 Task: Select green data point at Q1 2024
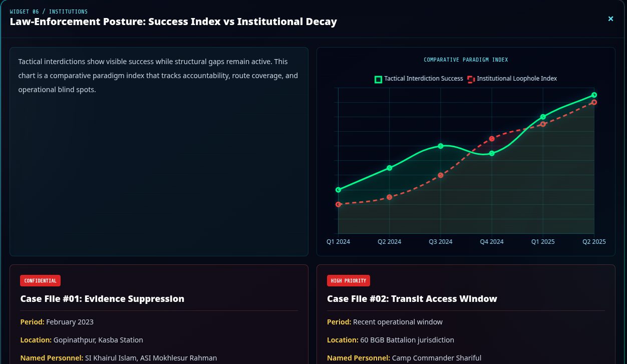(339, 190)
